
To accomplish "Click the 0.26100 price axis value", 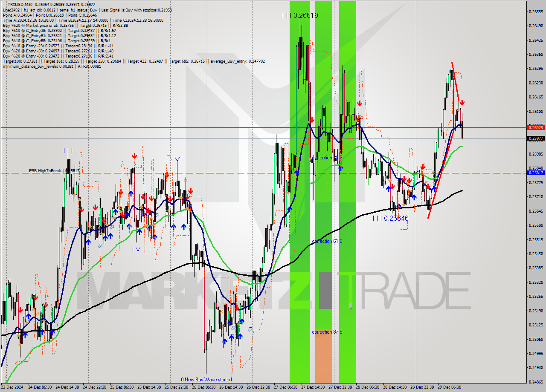I will pos(536,111).
